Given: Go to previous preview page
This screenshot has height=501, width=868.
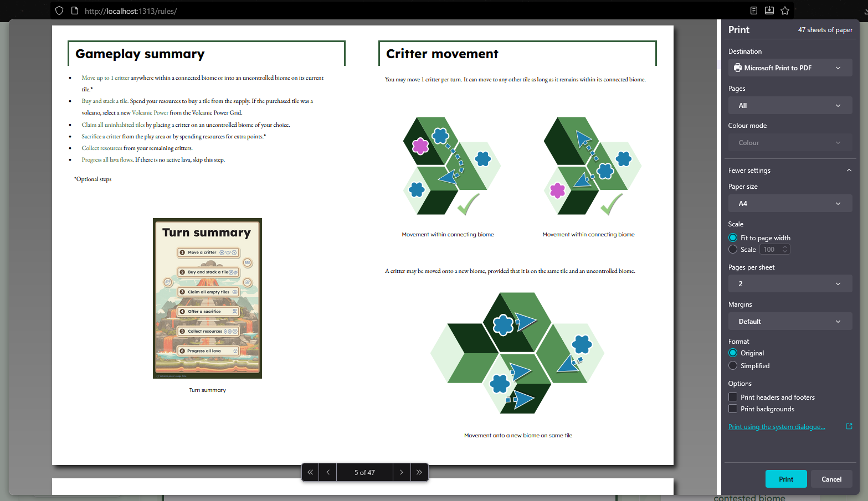Looking at the screenshot, I should pyautogui.click(x=328, y=472).
